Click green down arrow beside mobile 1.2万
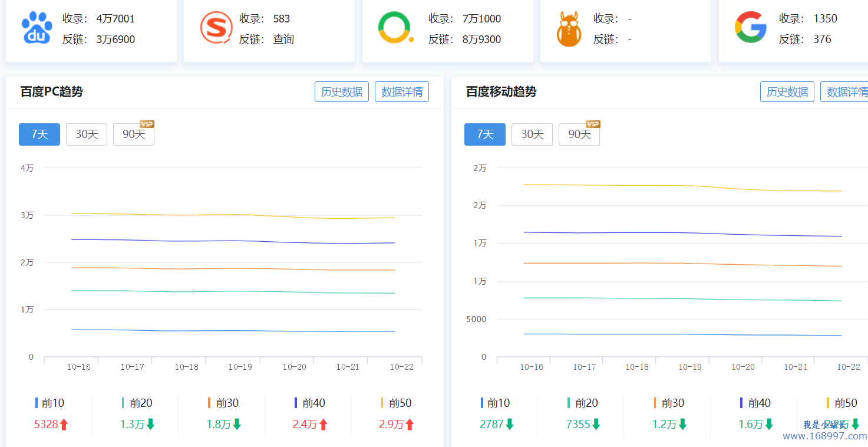Image resolution: width=868 pixels, height=447 pixels. (682, 424)
